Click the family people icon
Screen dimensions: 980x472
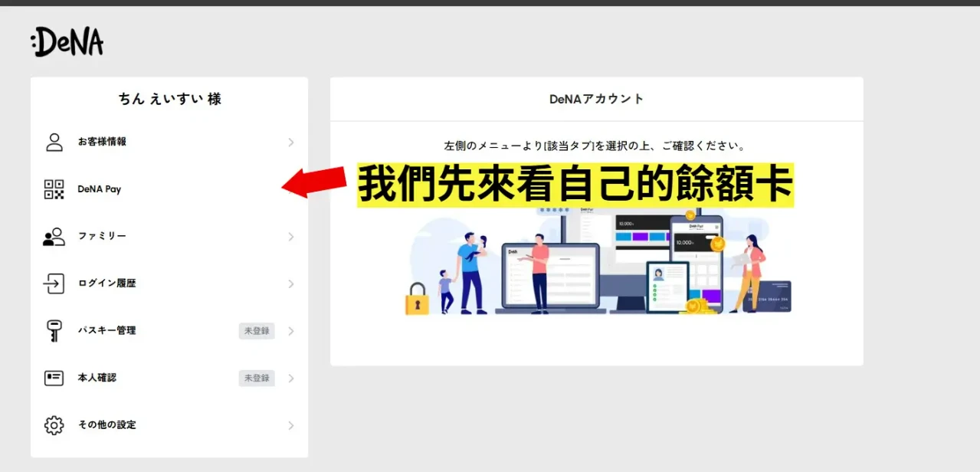pos(54,237)
